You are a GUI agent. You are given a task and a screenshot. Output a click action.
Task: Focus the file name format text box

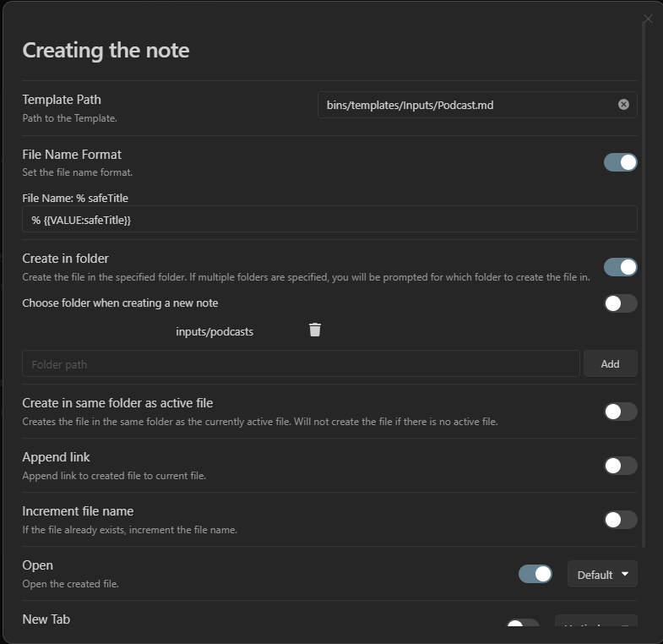(329, 220)
